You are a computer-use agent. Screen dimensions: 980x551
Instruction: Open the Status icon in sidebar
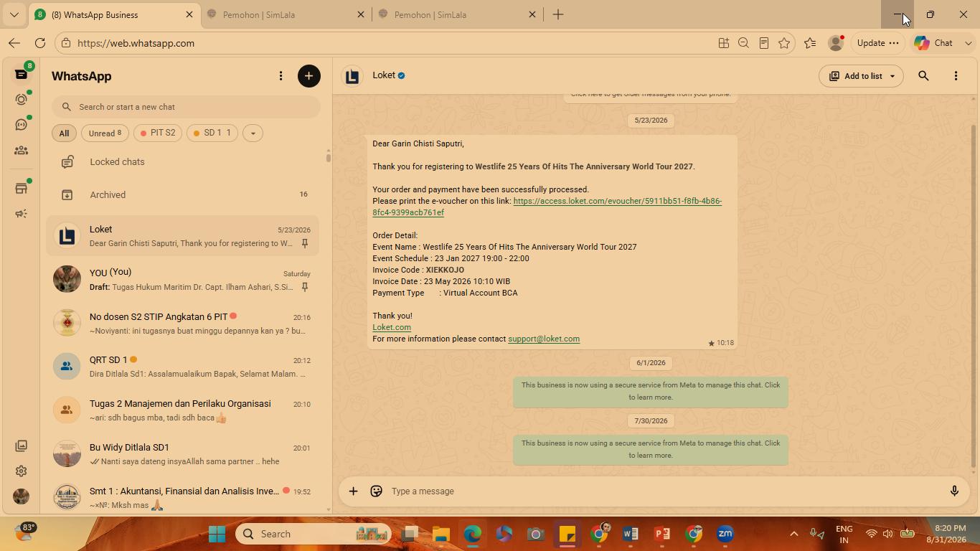click(22, 99)
